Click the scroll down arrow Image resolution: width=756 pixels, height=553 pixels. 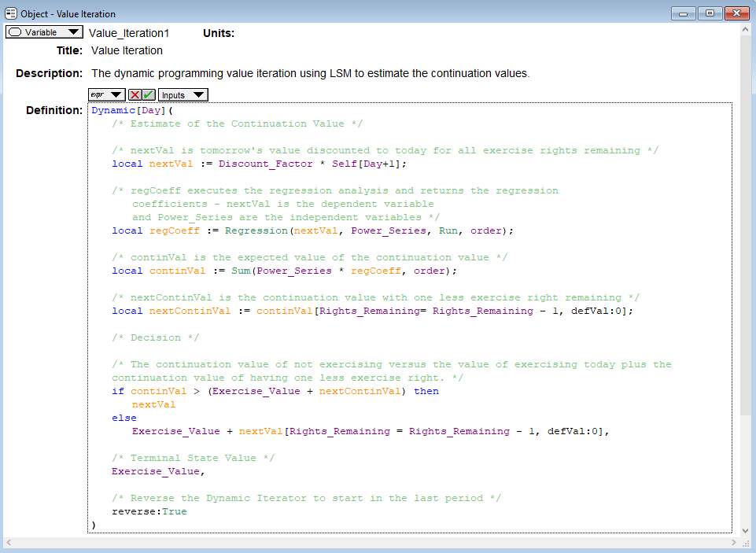(746, 529)
